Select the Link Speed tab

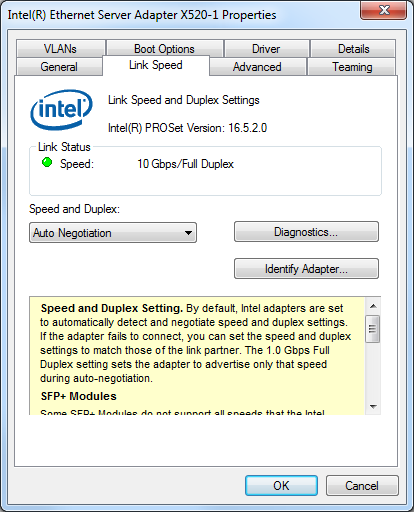coord(156,65)
